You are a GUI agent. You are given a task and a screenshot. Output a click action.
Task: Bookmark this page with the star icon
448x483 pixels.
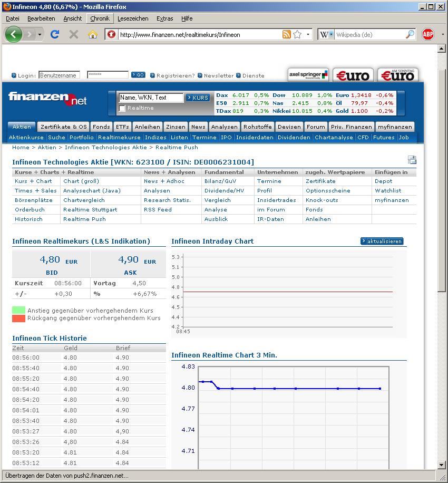pos(297,34)
